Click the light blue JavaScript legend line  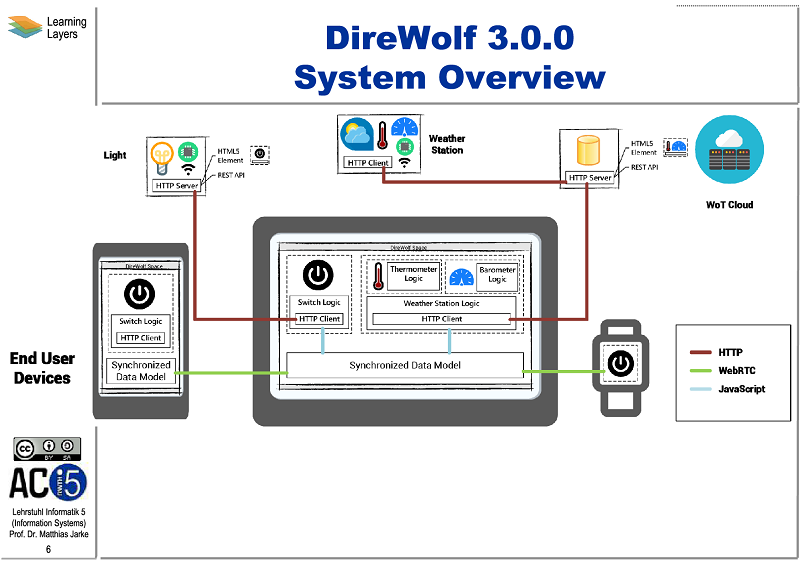[701, 389]
